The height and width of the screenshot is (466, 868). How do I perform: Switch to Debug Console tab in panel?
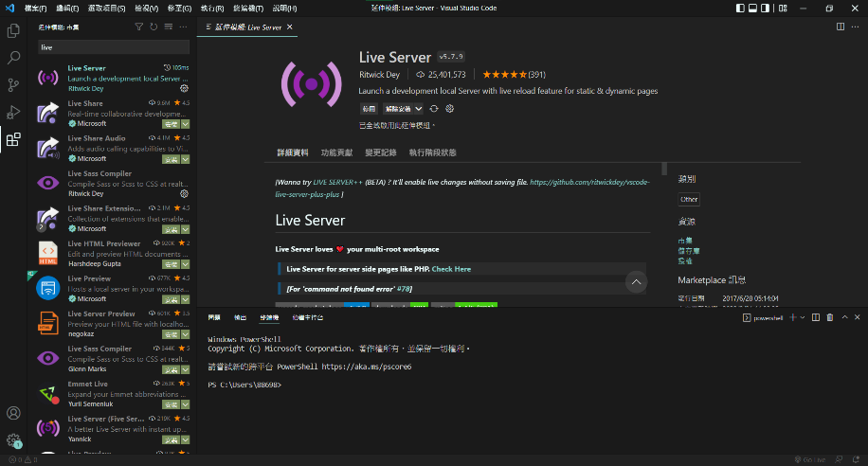tap(307, 317)
